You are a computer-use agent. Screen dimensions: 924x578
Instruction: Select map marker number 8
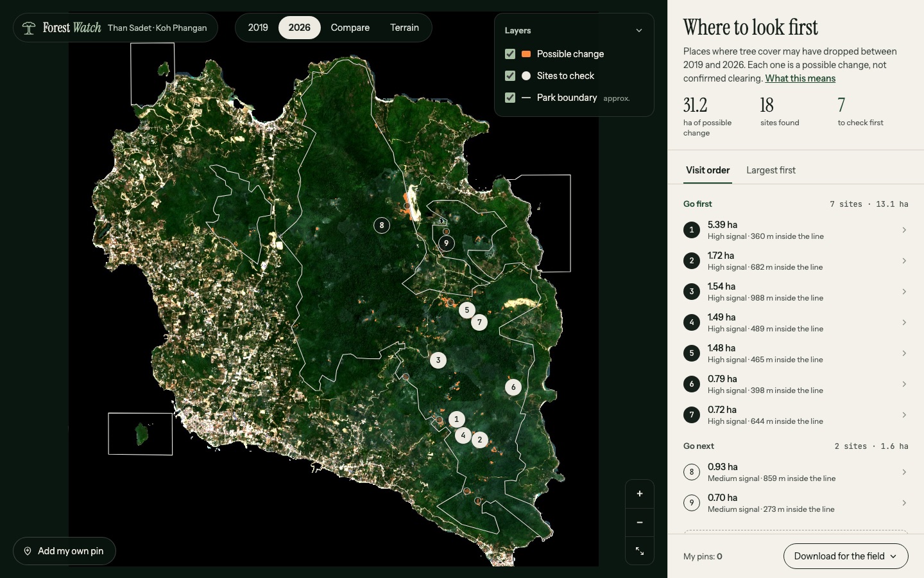(382, 225)
